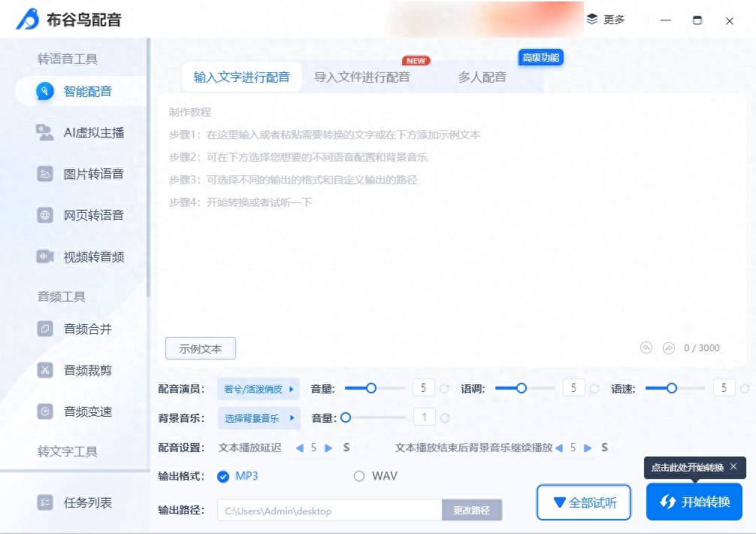Click the 音频工具 section heading
The height and width of the screenshot is (534, 756).
62,296
